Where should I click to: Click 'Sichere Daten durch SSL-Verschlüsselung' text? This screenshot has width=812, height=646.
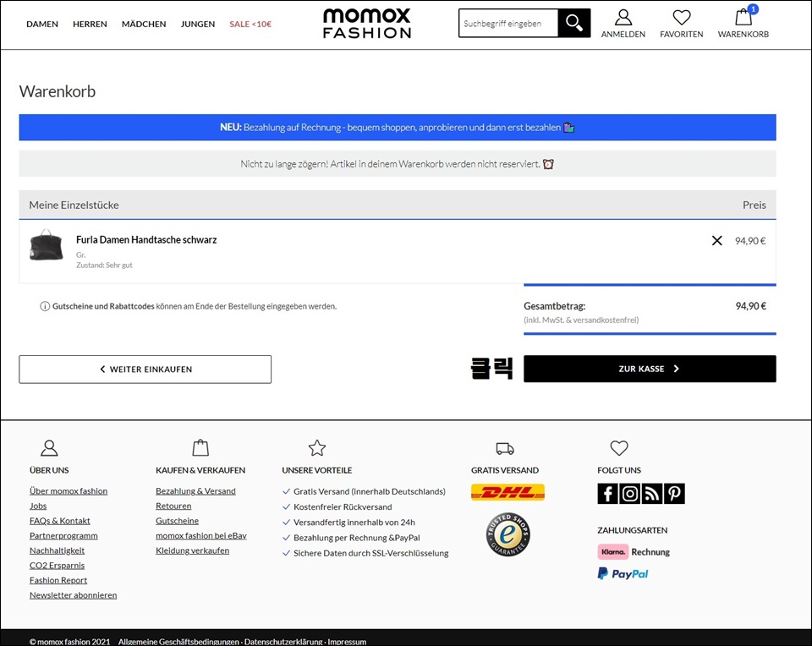[x=370, y=553]
